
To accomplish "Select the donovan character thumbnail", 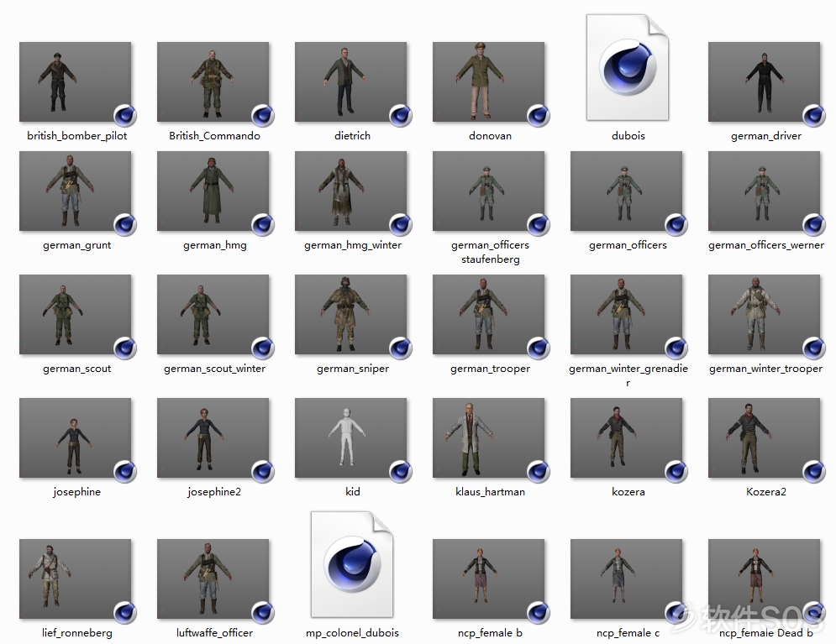I will 488,82.
